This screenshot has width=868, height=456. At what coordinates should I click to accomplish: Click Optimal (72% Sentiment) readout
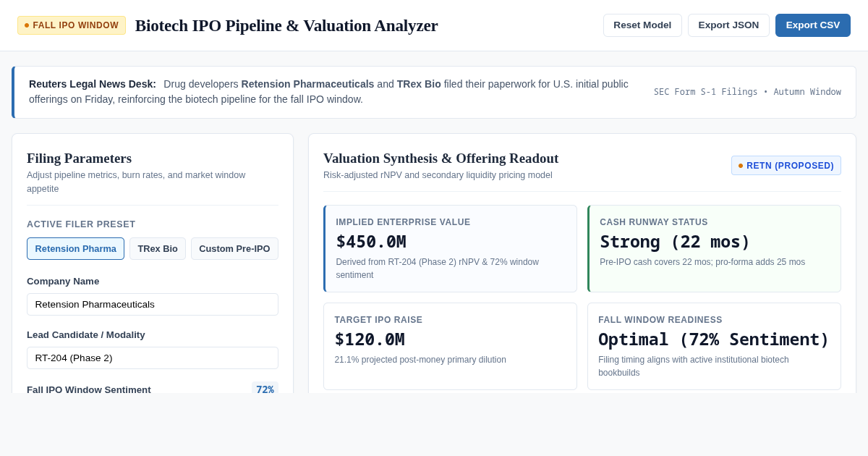[713, 339]
